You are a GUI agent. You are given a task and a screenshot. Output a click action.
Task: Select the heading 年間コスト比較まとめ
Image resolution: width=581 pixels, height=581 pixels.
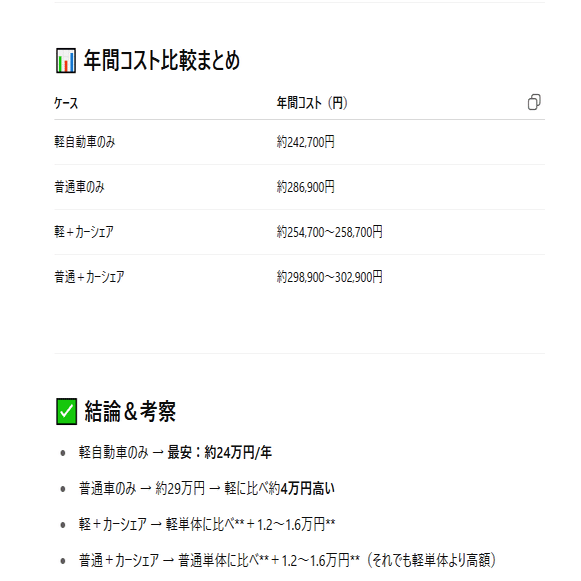click(x=162, y=60)
